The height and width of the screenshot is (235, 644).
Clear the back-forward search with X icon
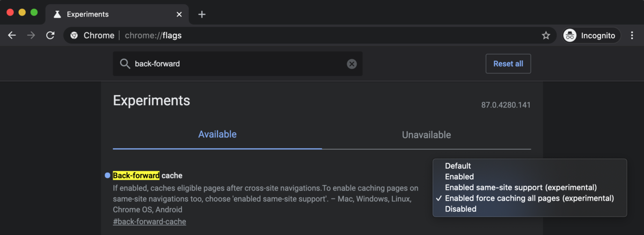point(352,64)
